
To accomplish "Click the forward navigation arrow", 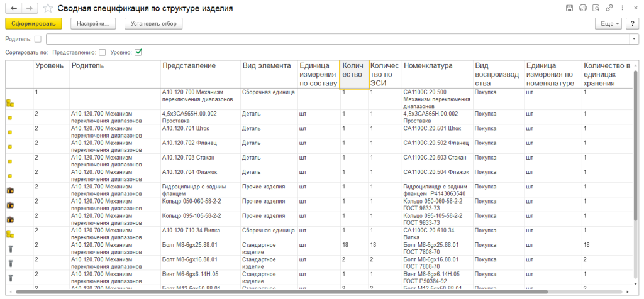I will pyautogui.click(x=30, y=8).
